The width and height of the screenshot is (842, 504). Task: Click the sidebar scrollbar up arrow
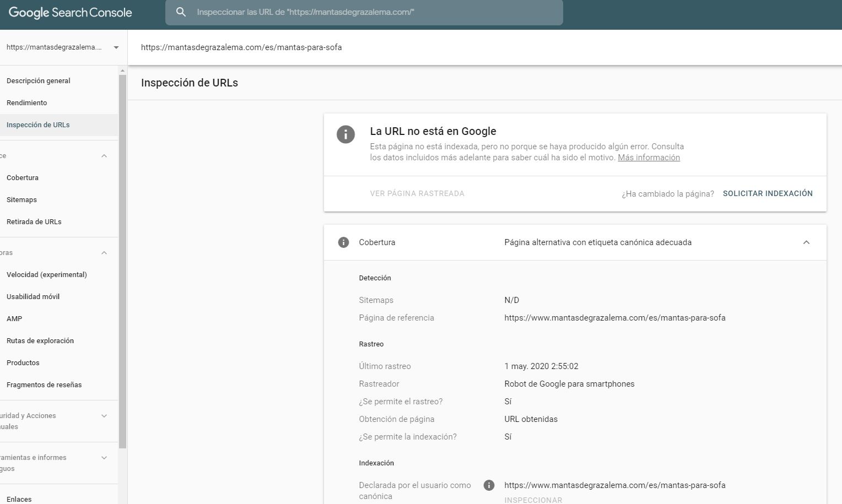[x=122, y=71]
